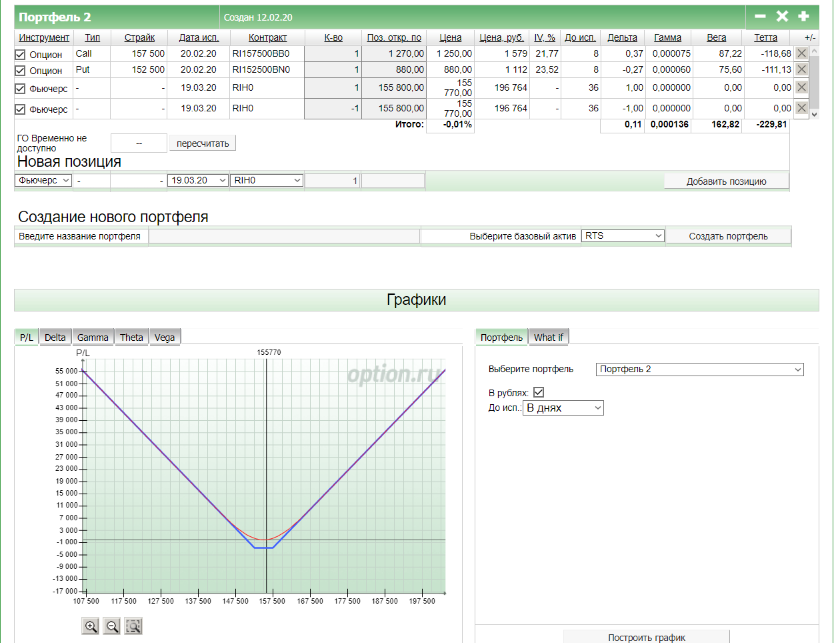
Task: Click the plus icon in portfolio header
Action: click(803, 16)
